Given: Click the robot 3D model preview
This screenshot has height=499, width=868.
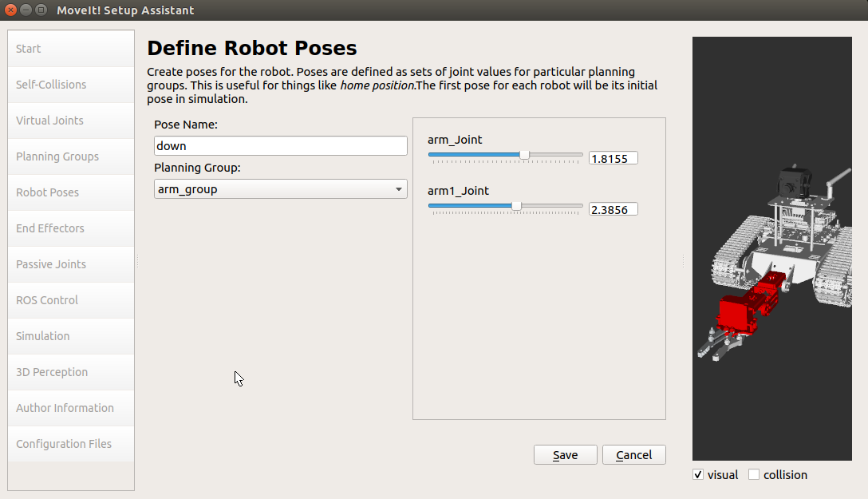Looking at the screenshot, I should [772, 248].
